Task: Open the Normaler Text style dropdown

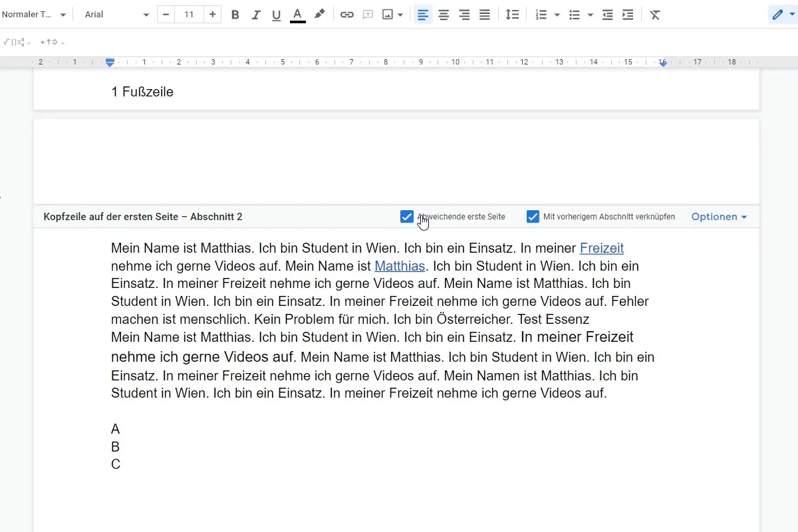Action: click(x=33, y=15)
